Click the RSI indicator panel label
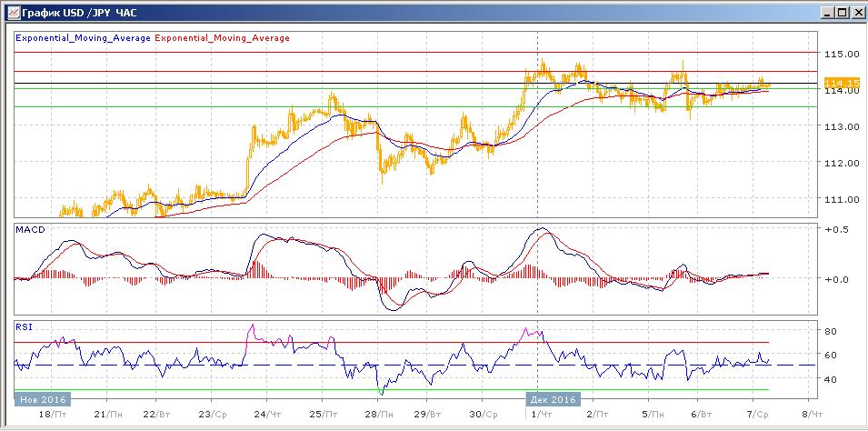 (25, 326)
